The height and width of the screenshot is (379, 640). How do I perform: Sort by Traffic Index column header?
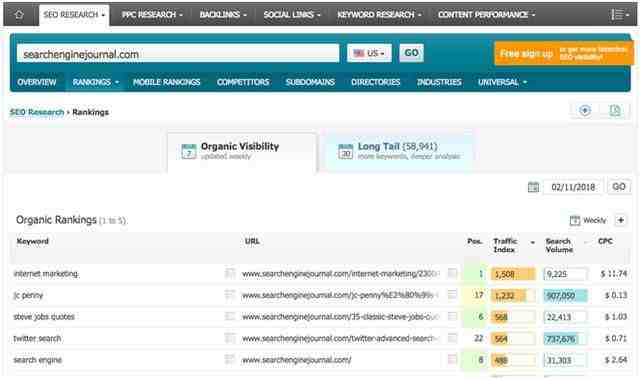505,245
